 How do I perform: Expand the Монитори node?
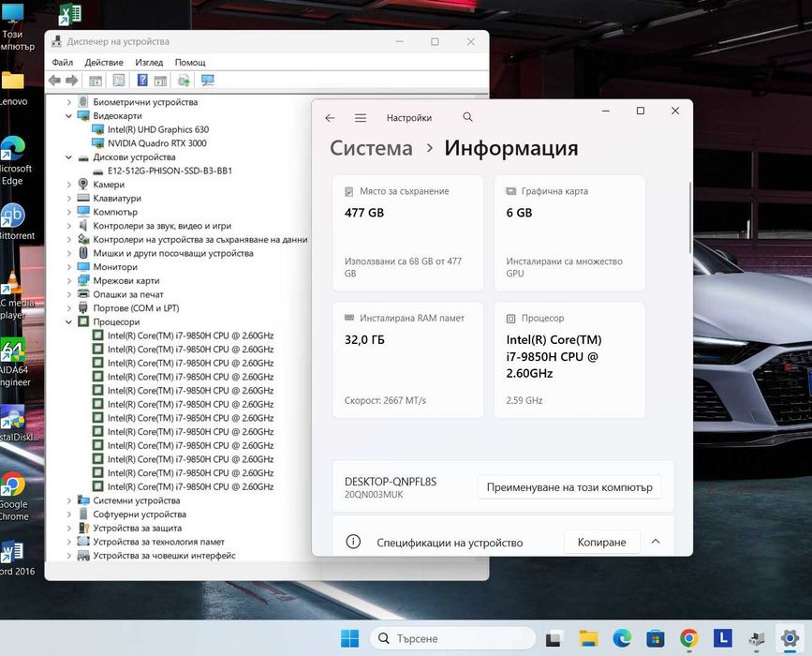tap(69, 267)
